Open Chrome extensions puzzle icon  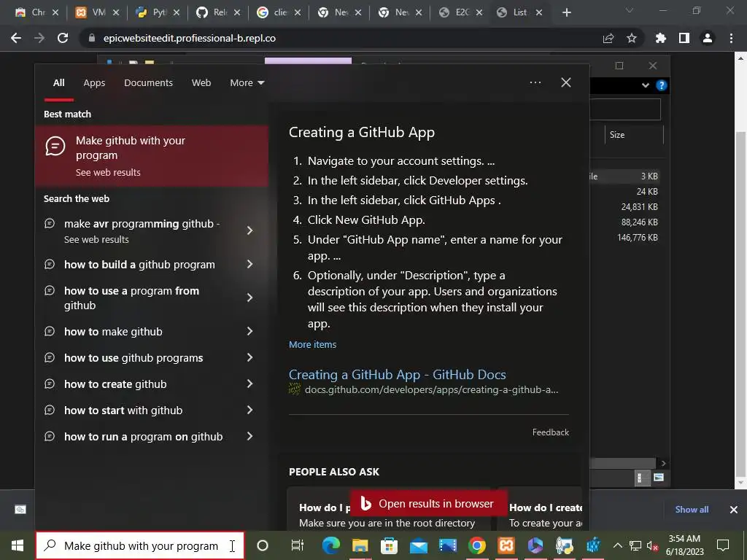pos(661,38)
